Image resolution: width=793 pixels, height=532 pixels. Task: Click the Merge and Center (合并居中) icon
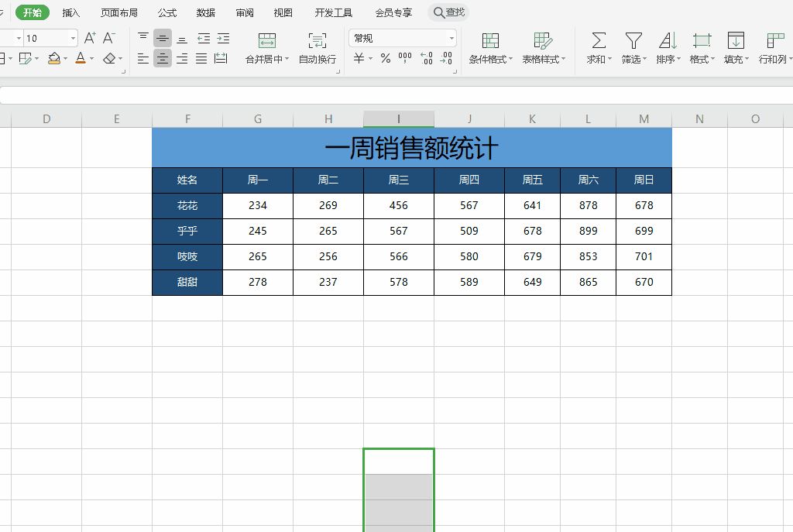tap(266, 40)
